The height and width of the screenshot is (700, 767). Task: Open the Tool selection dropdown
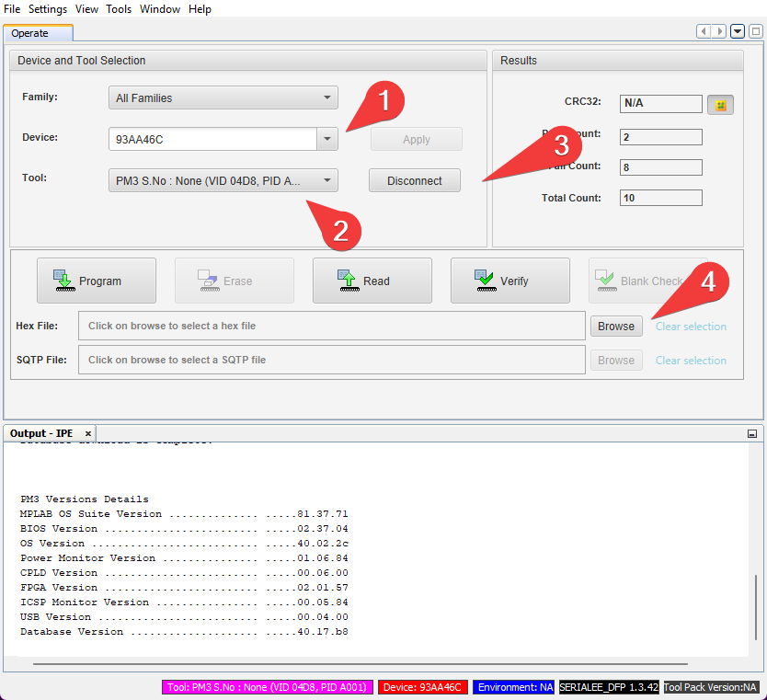[x=223, y=180]
